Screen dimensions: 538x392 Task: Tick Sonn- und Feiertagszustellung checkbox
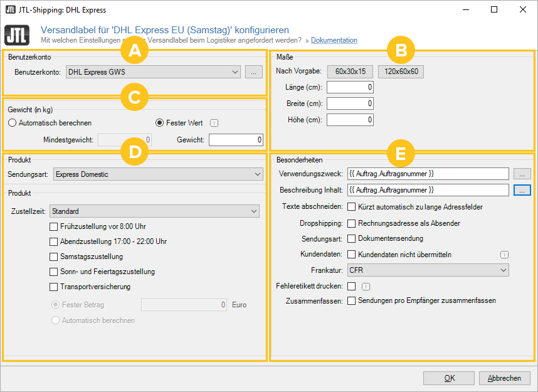(53, 272)
